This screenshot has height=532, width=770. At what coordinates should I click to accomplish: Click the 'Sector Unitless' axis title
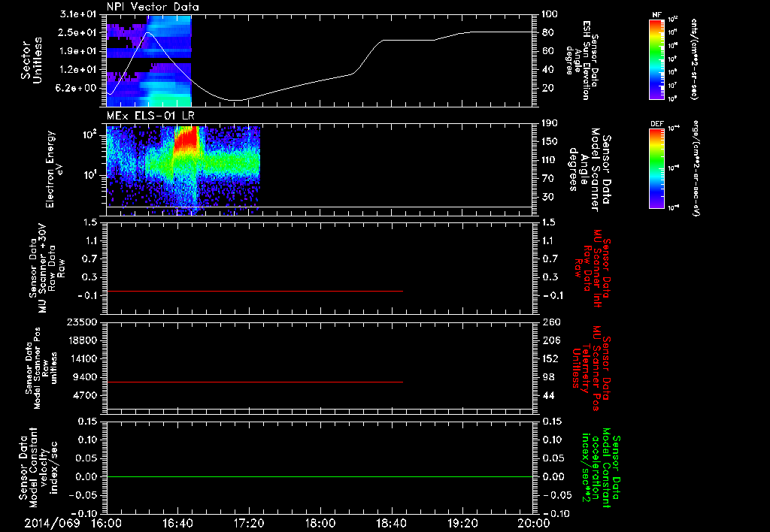pos(32,61)
